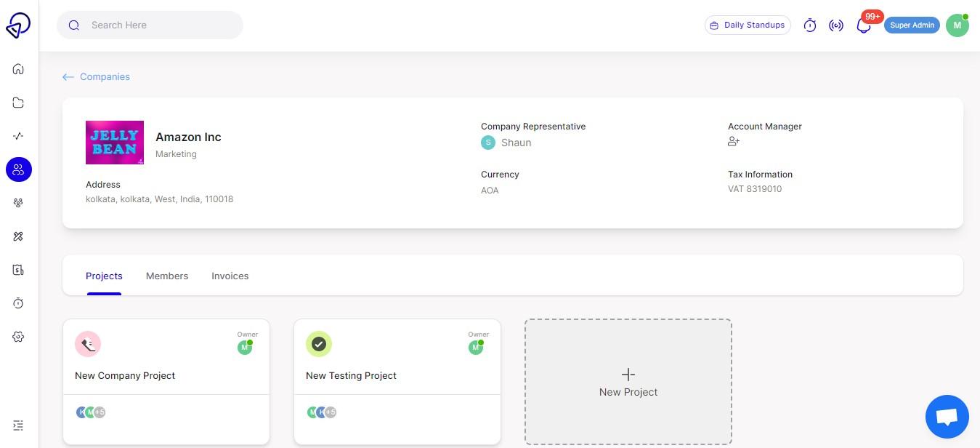980x448 pixels.
Task: Open the live broadcast icon near notifications
Action: click(x=836, y=25)
